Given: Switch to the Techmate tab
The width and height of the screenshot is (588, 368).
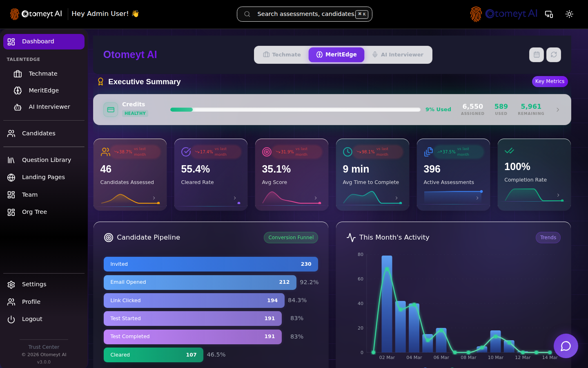Looking at the screenshot, I should click(282, 55).
